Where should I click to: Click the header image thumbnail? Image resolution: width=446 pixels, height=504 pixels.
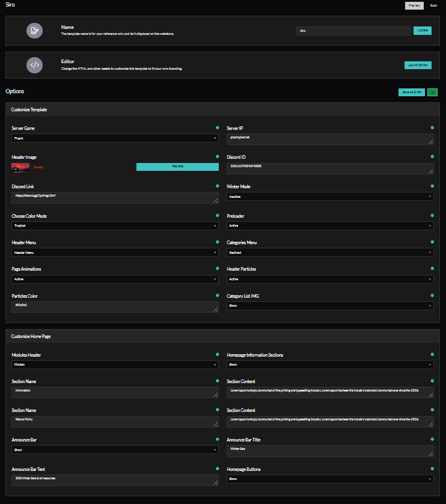[20, 167]
